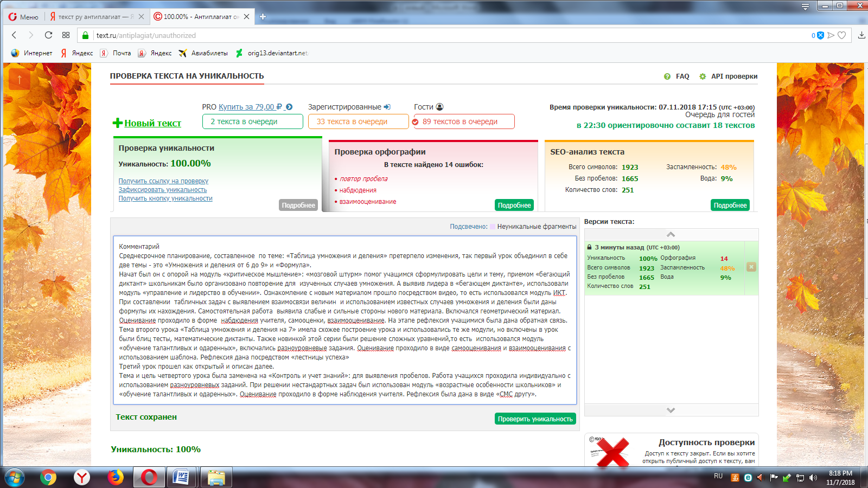Open the 'Новый текст' link
Viewport: 868px width, 488px height.
pos(153,123)
